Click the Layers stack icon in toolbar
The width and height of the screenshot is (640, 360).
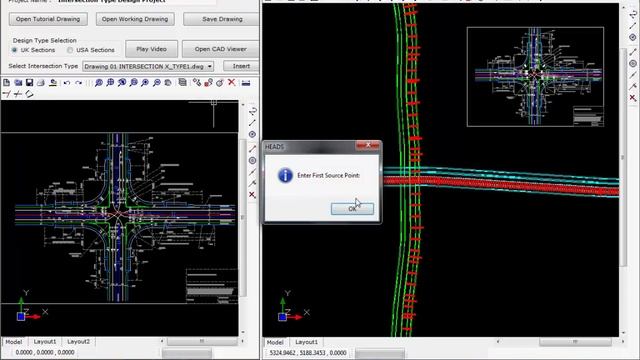(x=182, y=83)
